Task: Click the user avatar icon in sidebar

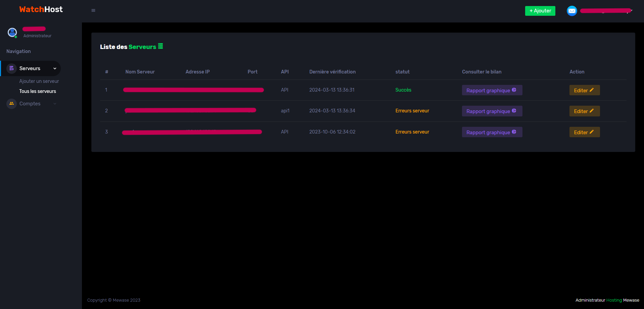Action: coord(12,33)
